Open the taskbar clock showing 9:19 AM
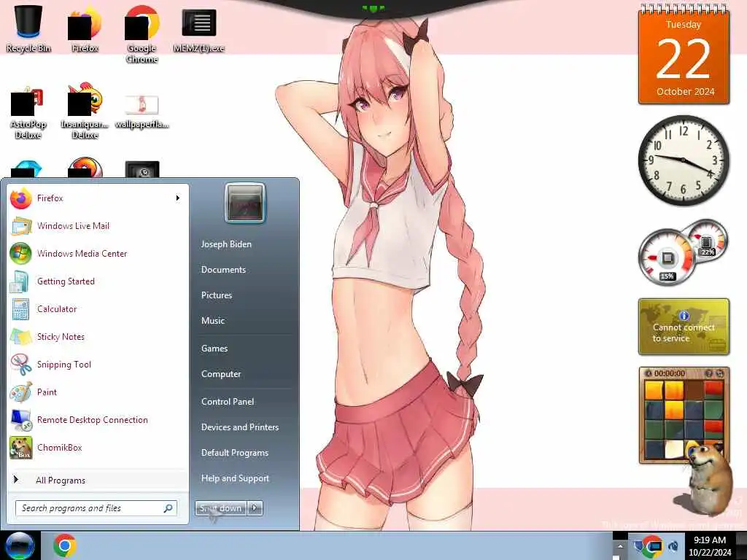Viewport: 747px width, 560px height. 710,545
